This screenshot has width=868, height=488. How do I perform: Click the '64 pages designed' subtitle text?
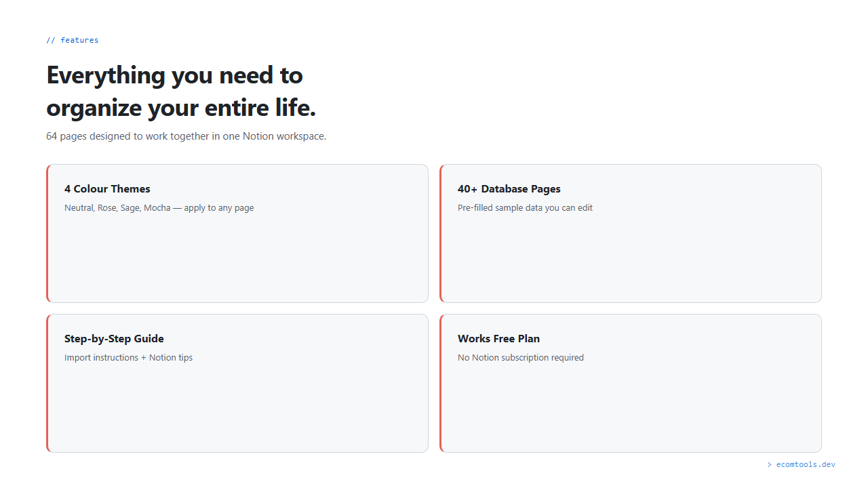pos(186,136)
